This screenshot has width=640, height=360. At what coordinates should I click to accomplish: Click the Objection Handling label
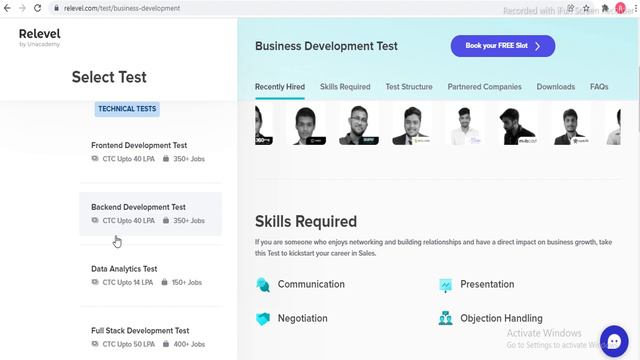[501, 318]
